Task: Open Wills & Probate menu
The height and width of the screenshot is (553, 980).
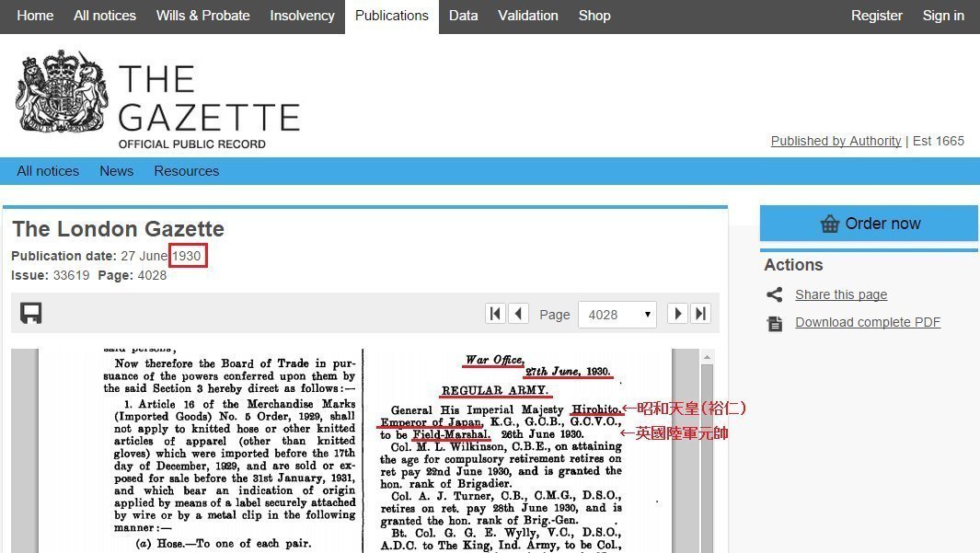Action: (x=203, y=16)
